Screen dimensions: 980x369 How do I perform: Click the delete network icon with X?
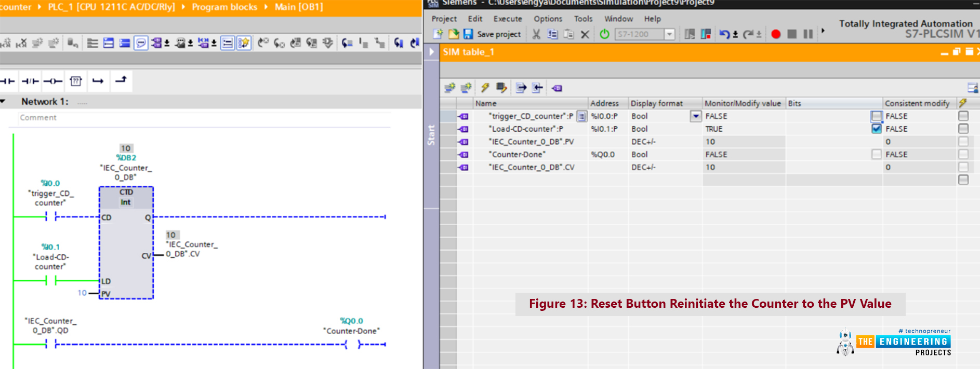pos(21,43)
